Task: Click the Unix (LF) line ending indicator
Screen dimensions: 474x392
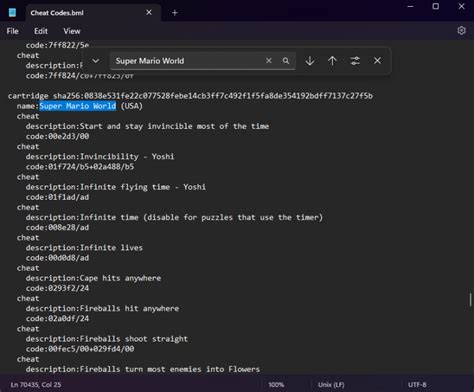Action: pos(331,385)
